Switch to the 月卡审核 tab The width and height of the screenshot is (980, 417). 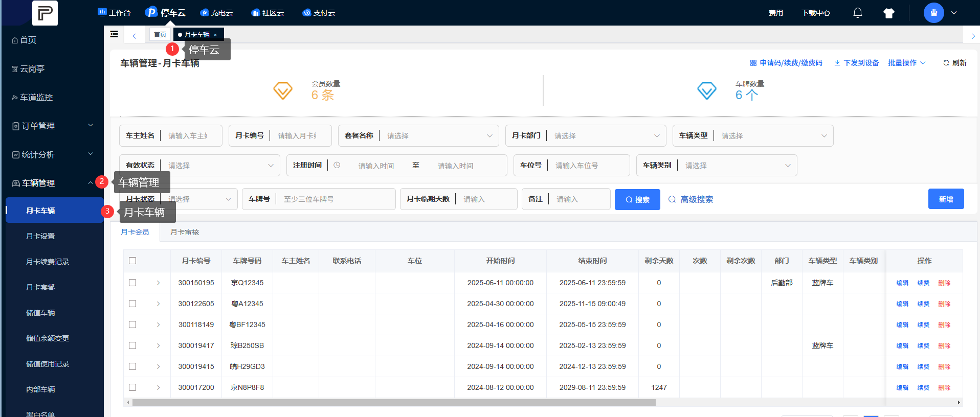click(185, 232)
